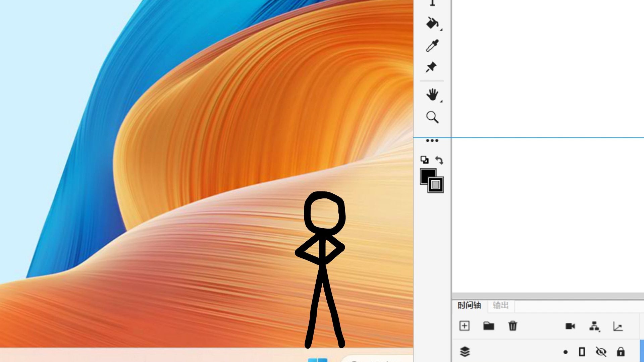Add a camera layer

point(570,326)
